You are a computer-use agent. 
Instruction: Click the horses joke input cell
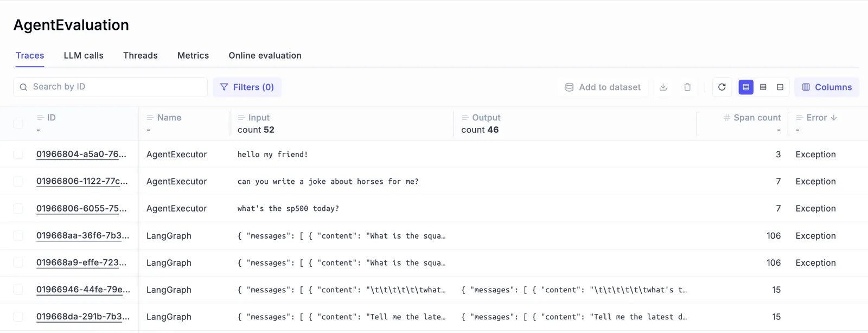pos(328,182)
